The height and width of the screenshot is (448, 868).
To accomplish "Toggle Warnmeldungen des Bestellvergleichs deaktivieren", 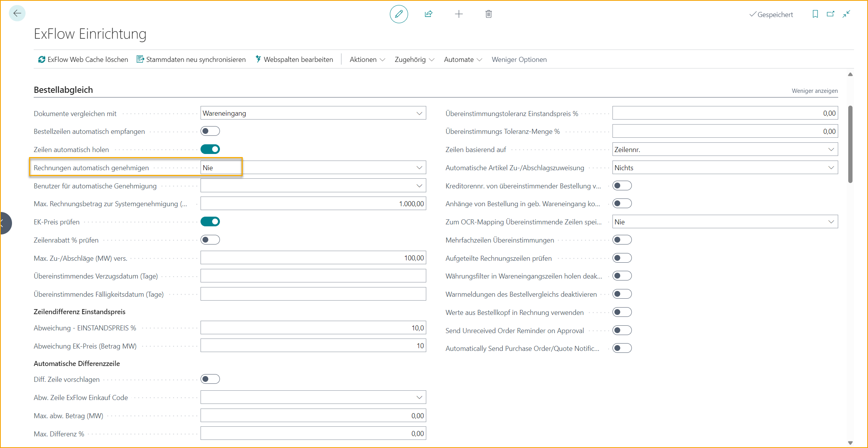I will click(622, 294).
